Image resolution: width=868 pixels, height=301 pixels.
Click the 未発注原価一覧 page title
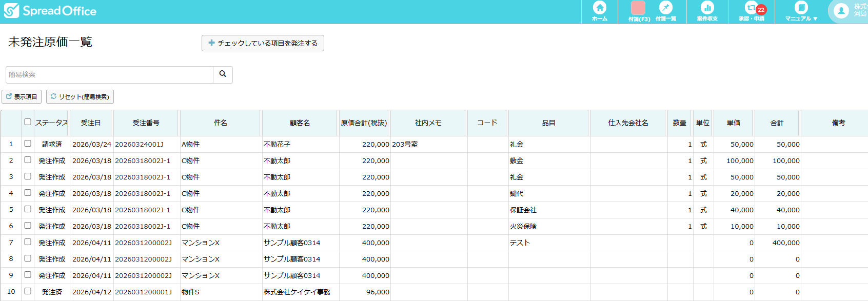click(x=50, y=42)
